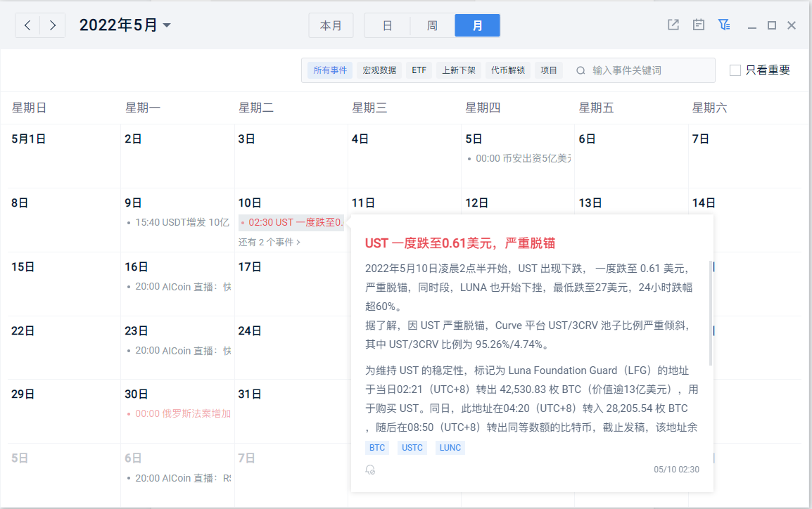The image size is (812, 509).
Task: Filter events by 项目
Action: 548,70
